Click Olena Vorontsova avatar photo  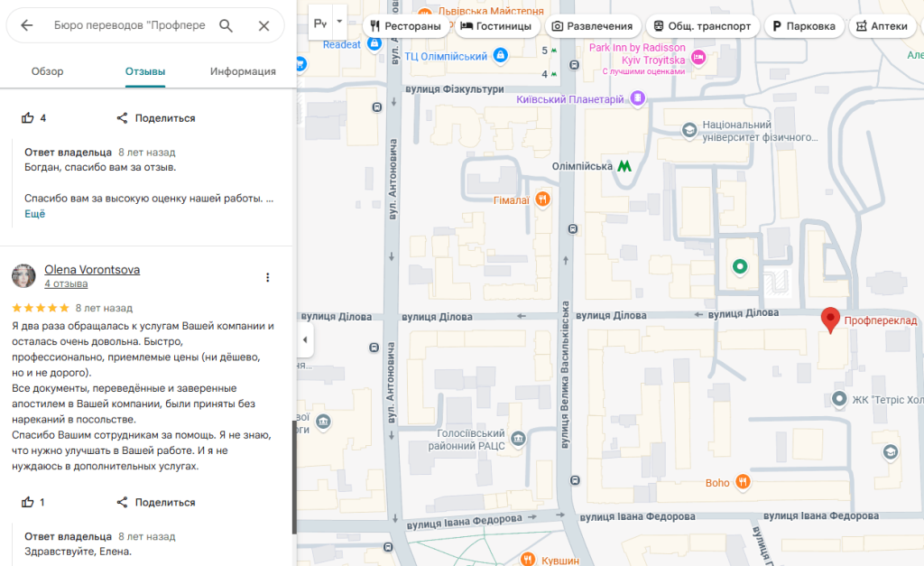click(23, 276)
